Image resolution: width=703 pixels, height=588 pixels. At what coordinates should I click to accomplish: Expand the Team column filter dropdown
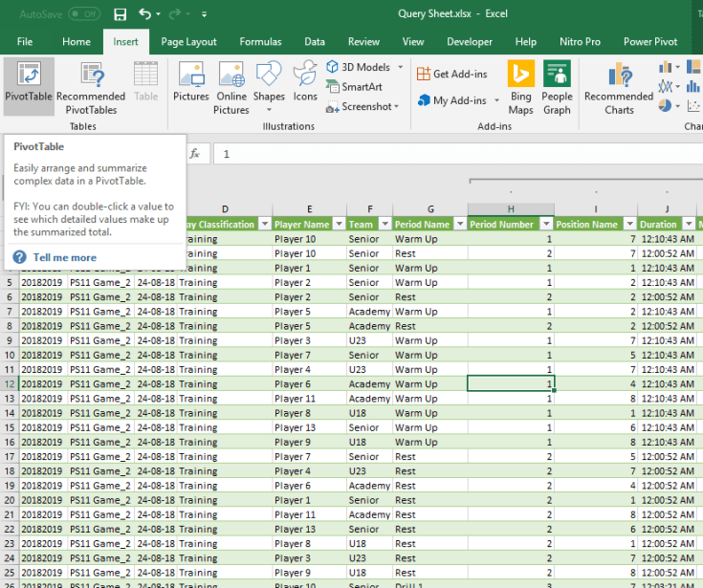tap(384, 225)
